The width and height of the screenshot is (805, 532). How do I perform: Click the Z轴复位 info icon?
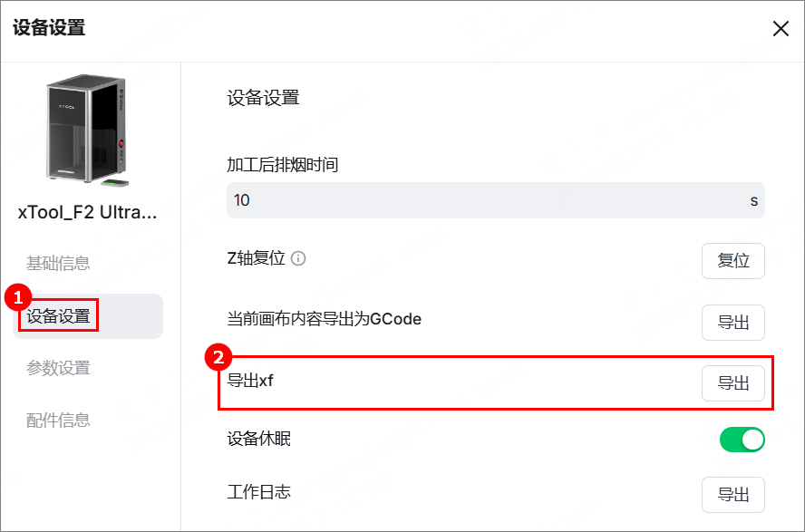(x=298, y=258)
